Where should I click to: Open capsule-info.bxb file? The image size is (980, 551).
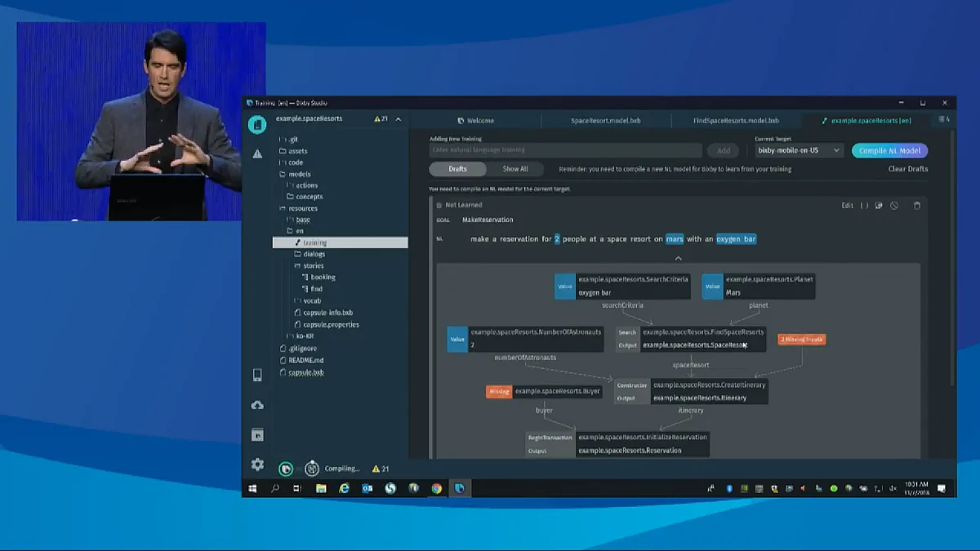tap(323, 313)
